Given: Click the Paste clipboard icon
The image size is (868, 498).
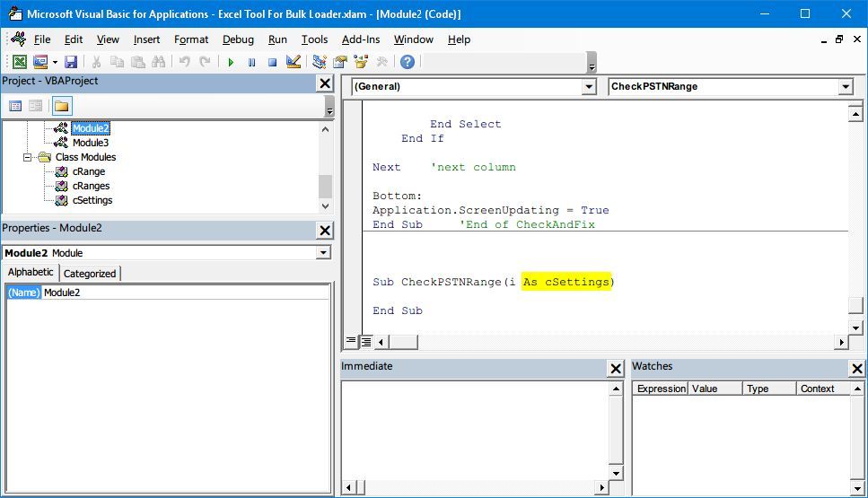Looking at the screenshot, I should 138,61.
